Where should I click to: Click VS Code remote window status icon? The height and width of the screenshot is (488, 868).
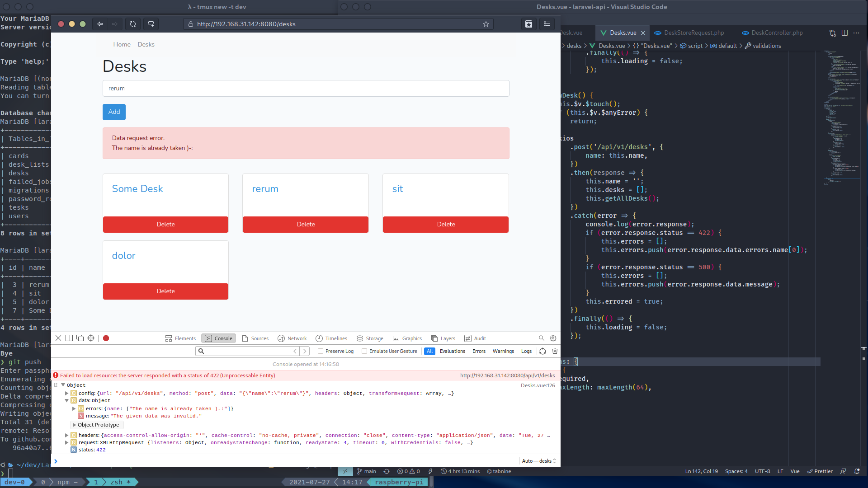click(345, 471)
